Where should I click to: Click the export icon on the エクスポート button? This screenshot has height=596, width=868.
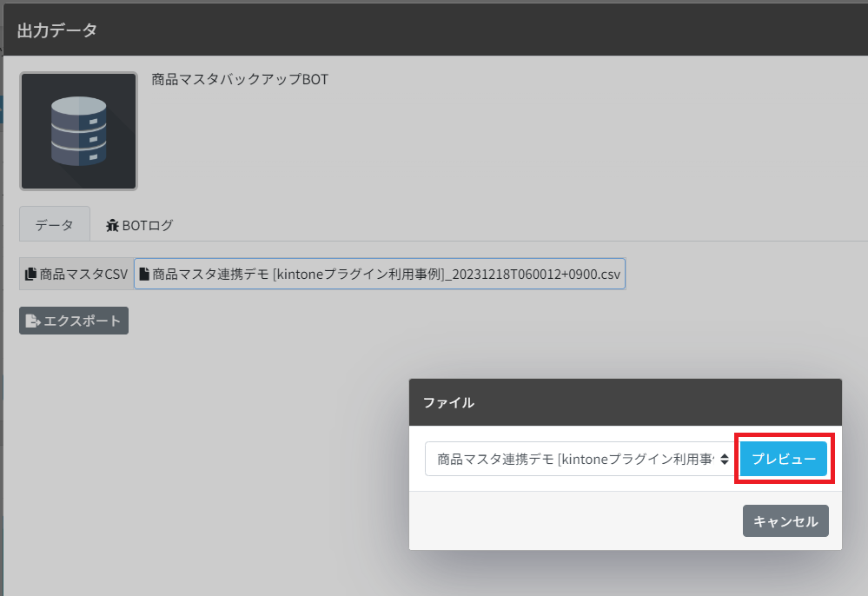point(33,321)
